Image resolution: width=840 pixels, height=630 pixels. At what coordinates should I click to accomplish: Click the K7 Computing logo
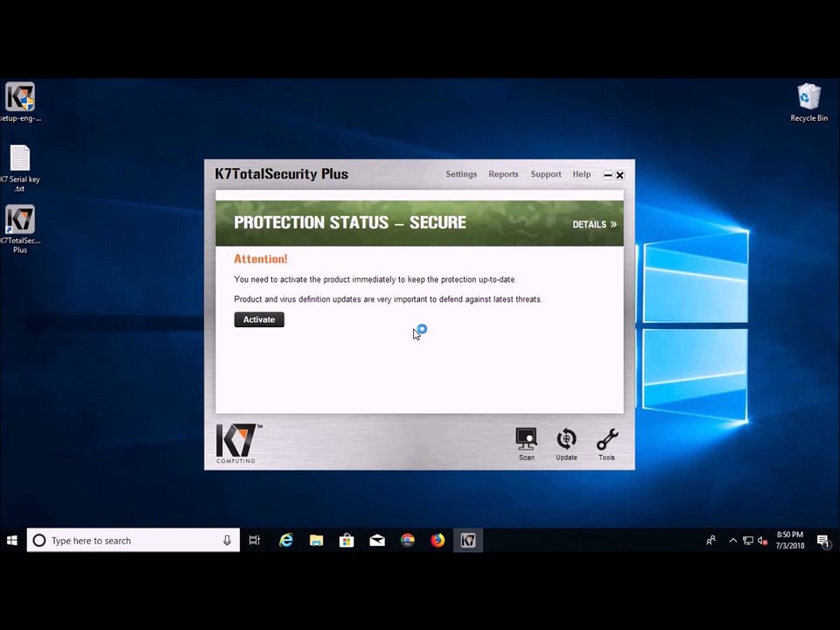pyautogui.click(x=239, y=444)
